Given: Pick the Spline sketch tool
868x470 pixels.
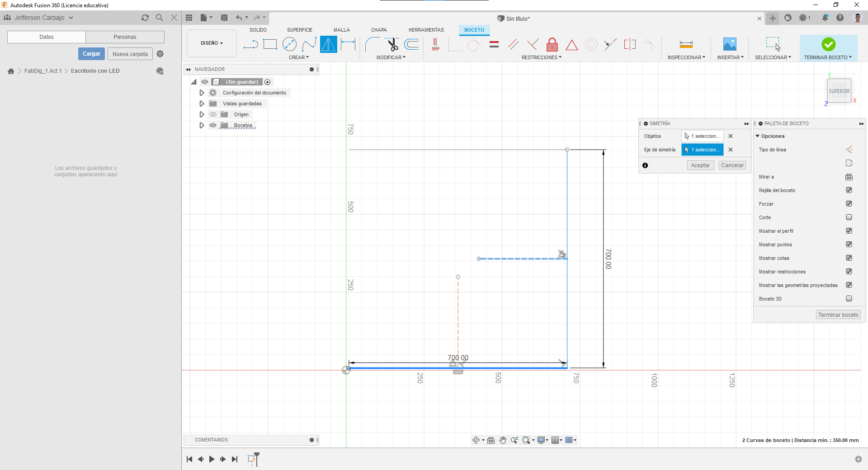Looking at the screenshot, I should pyautogui.click(x=309, y=44).
